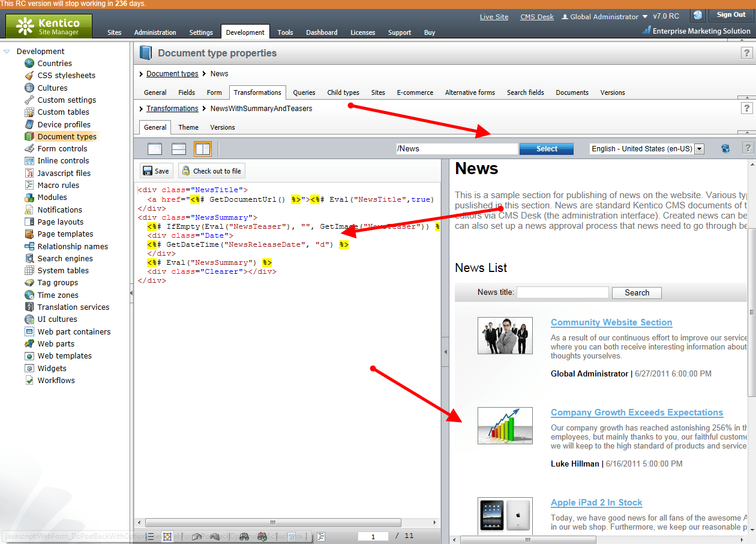Screen dimensions: 756x544
Task: Select Cultures in the Development tree
Action: [53, 88]
